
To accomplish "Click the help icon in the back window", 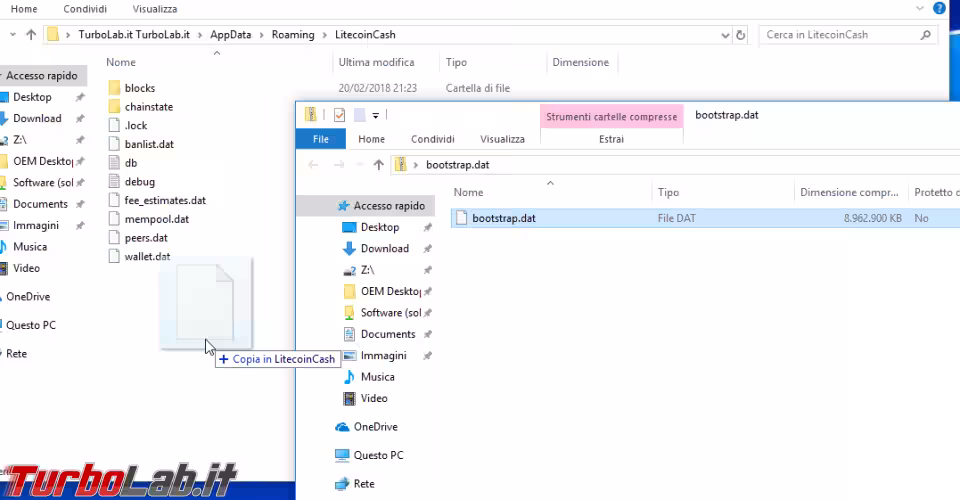I will pyautogui.click(x=939, y=9).
